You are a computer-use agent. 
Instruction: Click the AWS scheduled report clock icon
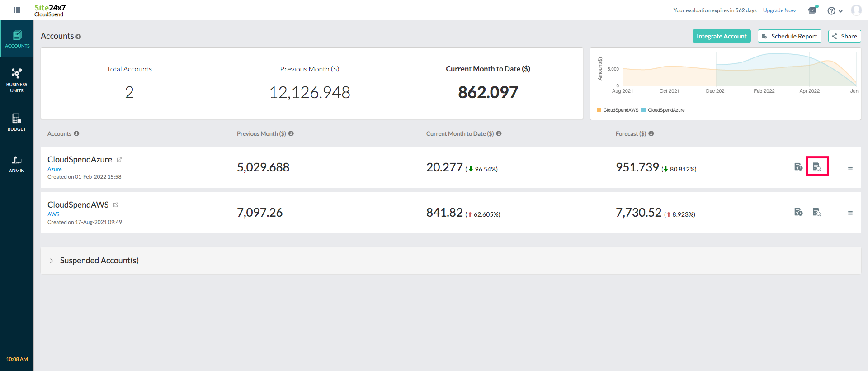point(798,212)
